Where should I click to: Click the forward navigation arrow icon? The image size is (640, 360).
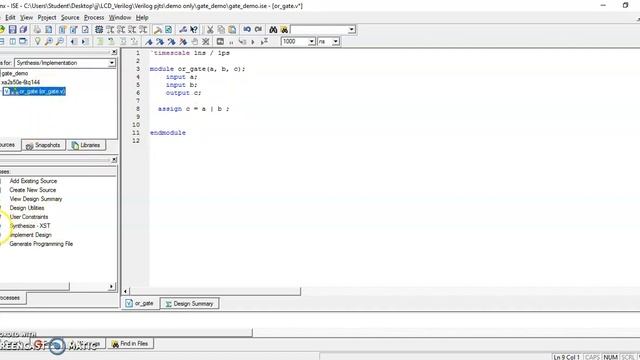tap(85, 41)
